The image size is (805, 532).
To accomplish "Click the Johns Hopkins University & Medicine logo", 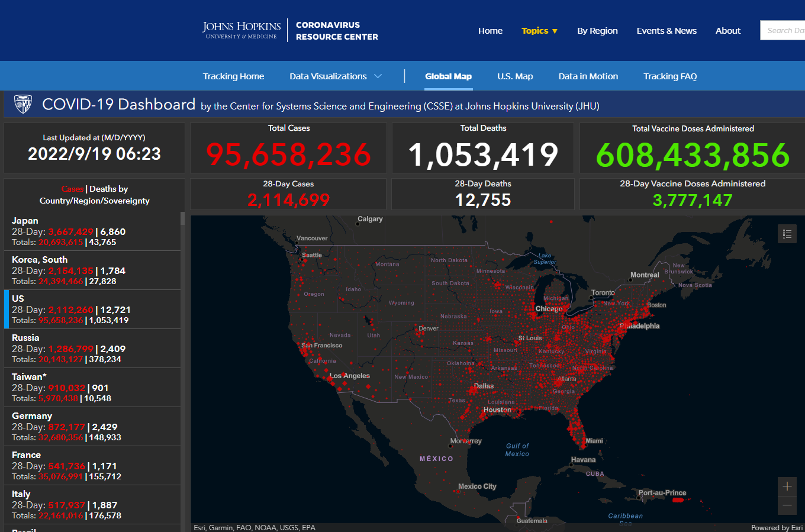I will click(x=241, y=30).
